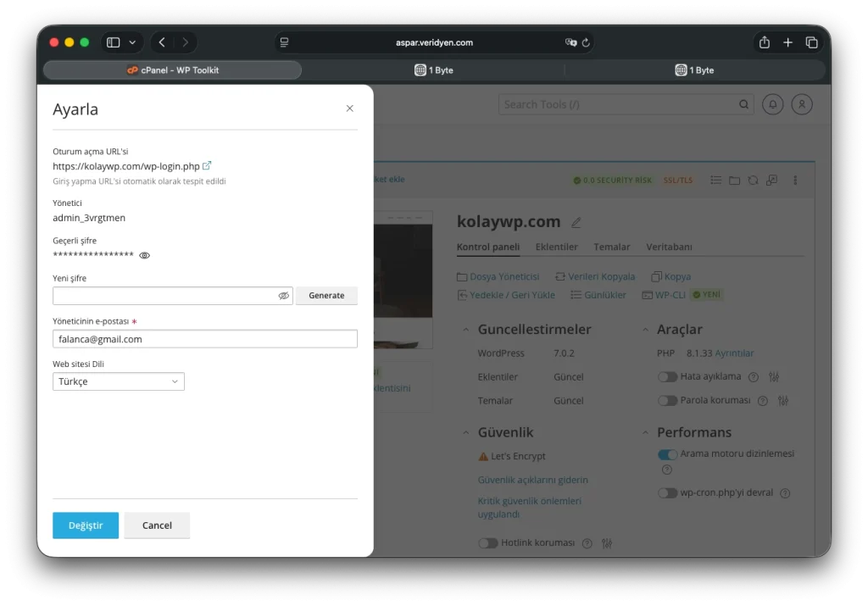Click the Kopya link
Viewport: 868px width, 606px height.
(671, 276)
